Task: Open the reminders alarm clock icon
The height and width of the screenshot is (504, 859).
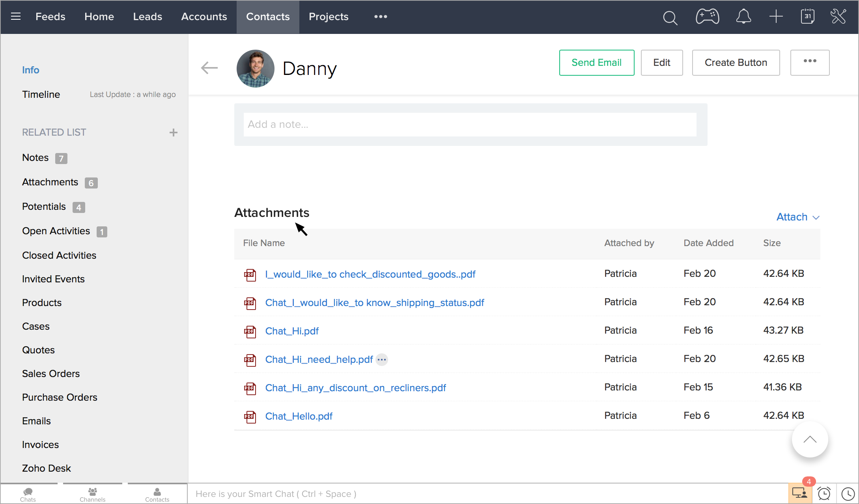Action: (x=824, y=494)
